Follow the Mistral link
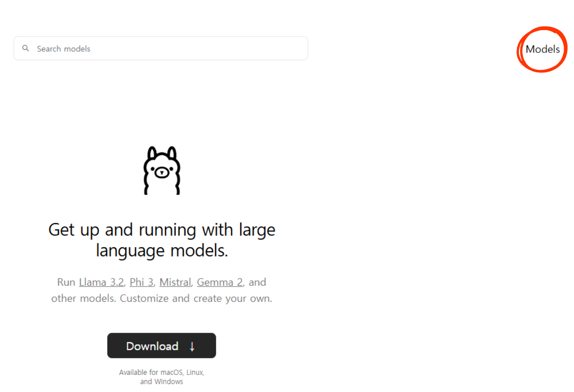Viewport: 574px width, 392px height. pyautogui.click(x=175, y=282)
